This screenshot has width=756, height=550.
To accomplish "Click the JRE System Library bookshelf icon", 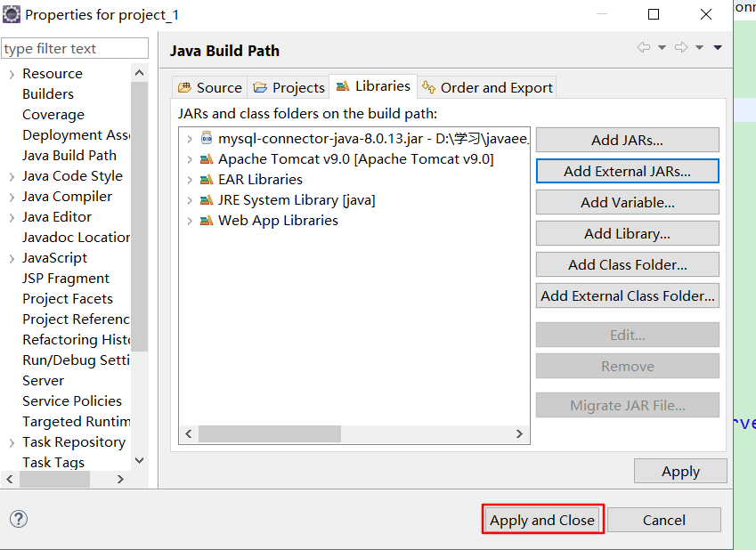I will tap(207, 199).
